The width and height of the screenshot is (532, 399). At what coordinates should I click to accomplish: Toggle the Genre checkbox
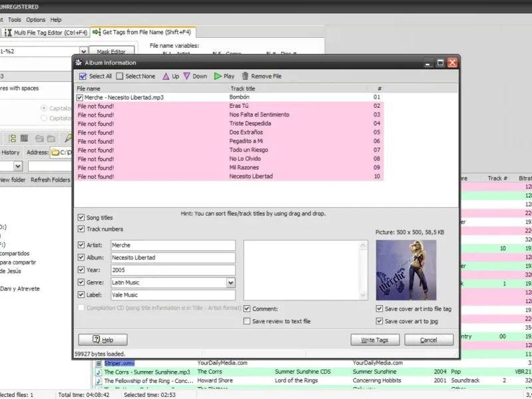coord(81,282)
